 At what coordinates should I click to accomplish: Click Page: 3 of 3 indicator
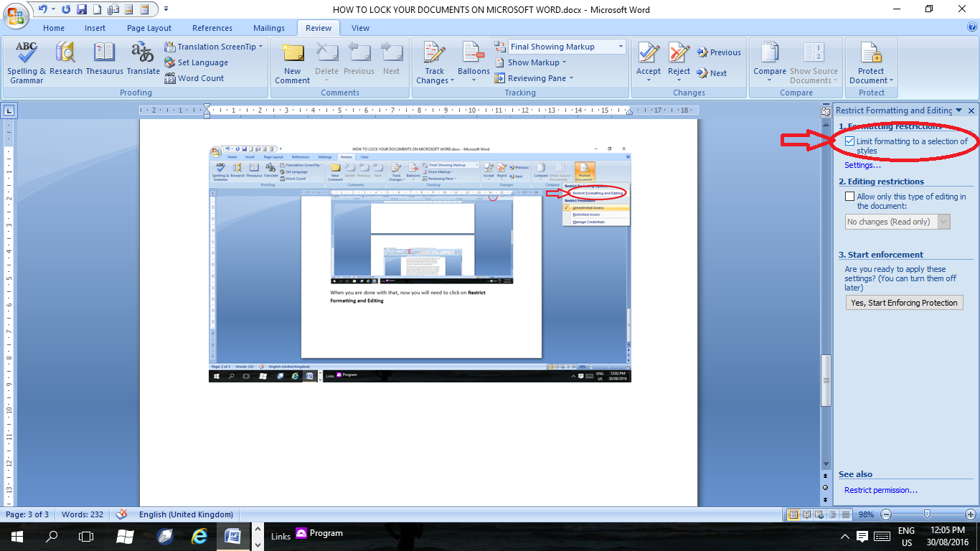27,514
